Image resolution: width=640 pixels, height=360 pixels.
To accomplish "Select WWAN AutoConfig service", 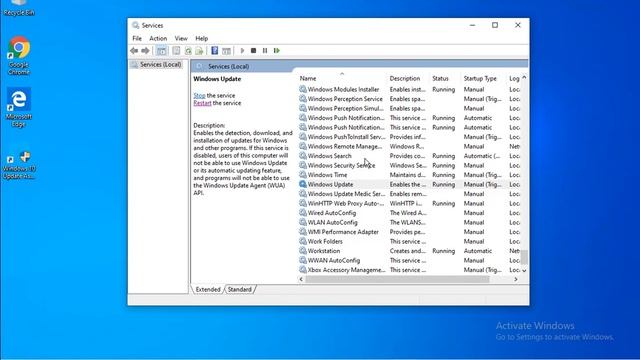I will [x=409, y=260].
